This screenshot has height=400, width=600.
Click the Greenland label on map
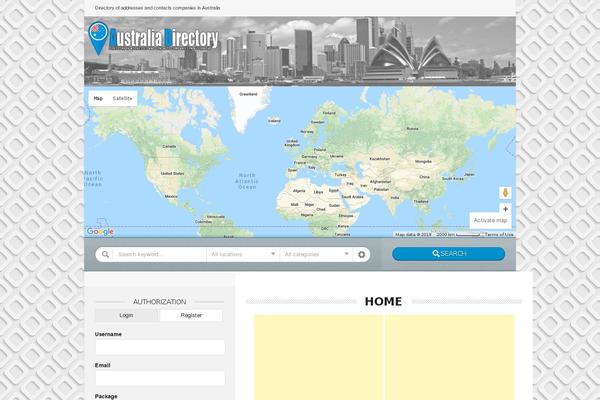coord(248,94)
